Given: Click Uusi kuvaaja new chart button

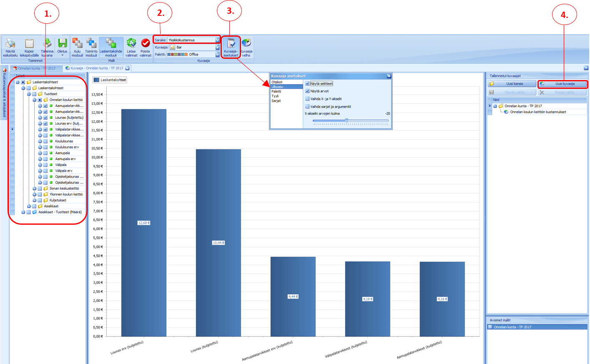Looking at the screenshot, I should (562, 84).
